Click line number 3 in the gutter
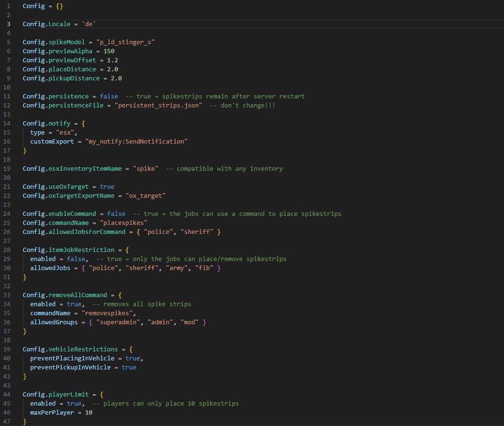Screen dimensions: 504x426 click(9, 24)
